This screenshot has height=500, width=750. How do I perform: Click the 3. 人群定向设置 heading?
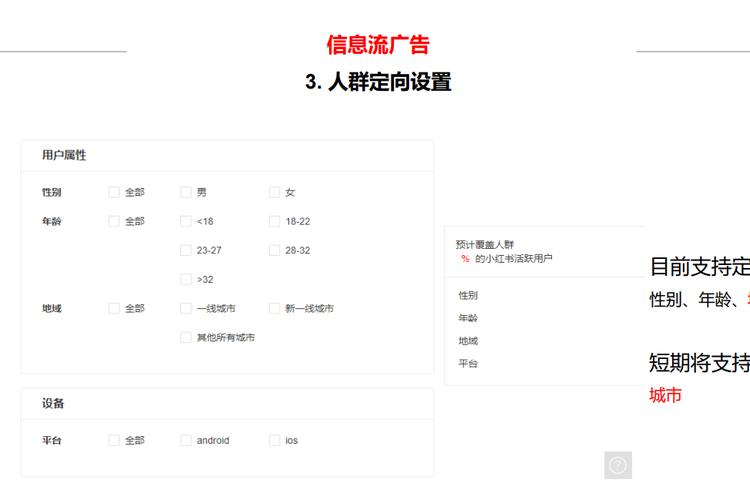(x=378, y=82)
